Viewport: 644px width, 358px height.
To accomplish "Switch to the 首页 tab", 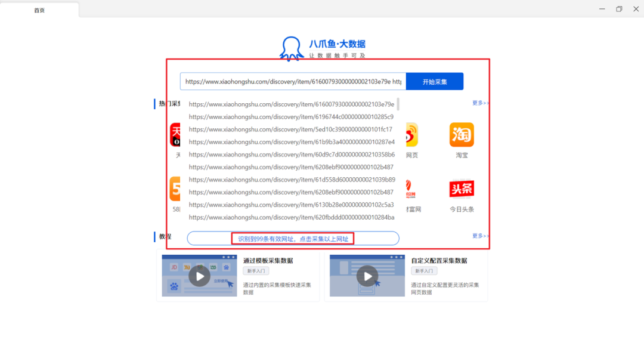I will [39, 10].
